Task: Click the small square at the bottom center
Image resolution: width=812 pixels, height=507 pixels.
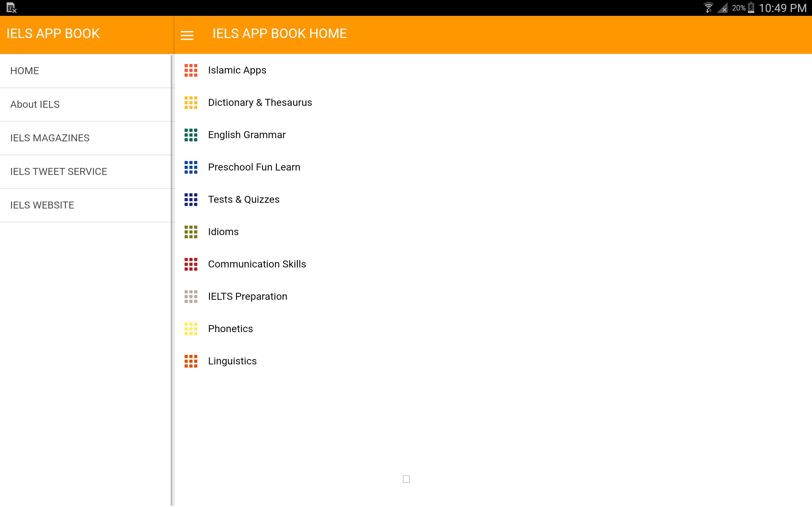Action: coord(406,479)
